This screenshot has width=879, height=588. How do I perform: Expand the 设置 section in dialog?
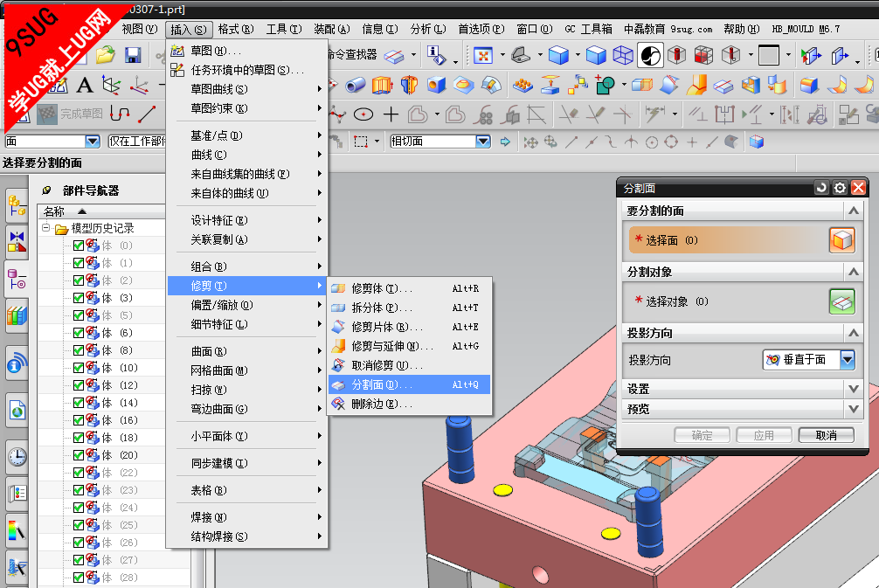pos(853,389)
